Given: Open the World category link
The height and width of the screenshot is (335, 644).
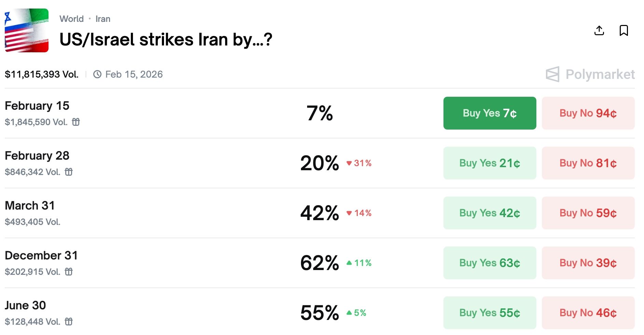Looking at the screenshot, I should [72, 19].
